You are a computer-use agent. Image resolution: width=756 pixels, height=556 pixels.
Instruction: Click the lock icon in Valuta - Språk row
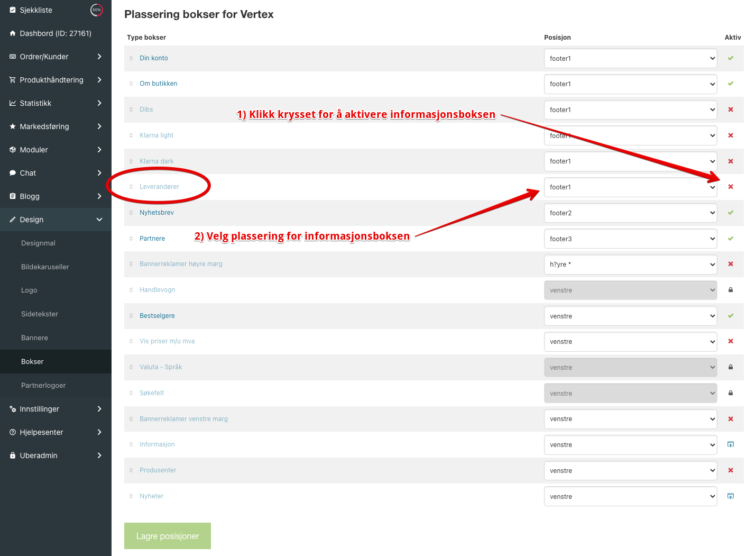pos(731,367)
